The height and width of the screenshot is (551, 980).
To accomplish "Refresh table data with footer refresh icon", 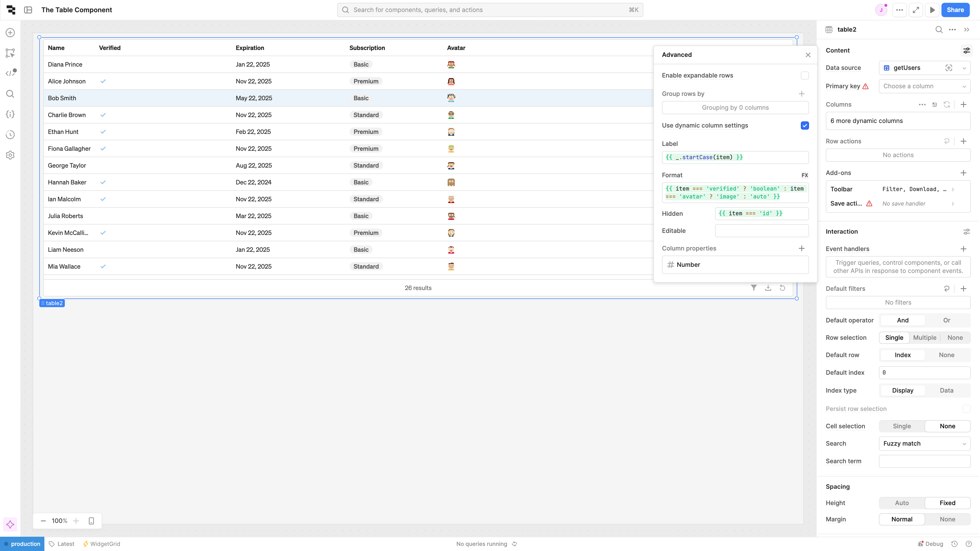I will (782, 288).
